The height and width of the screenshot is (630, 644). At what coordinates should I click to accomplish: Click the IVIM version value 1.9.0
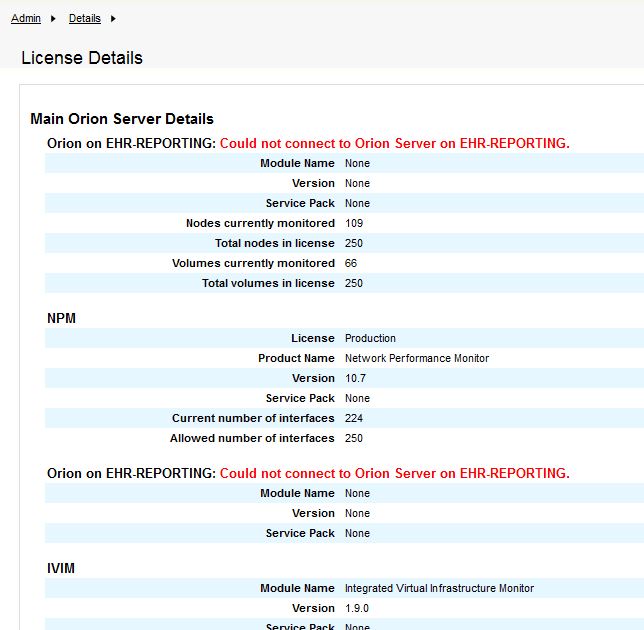(357, 608)
